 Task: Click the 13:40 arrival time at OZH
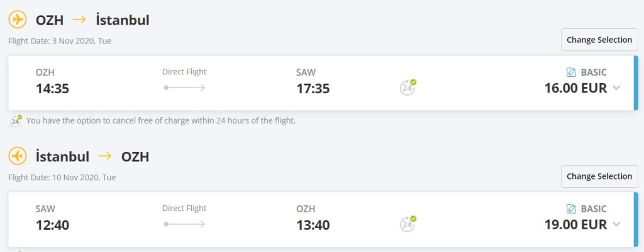coord(313,226)
